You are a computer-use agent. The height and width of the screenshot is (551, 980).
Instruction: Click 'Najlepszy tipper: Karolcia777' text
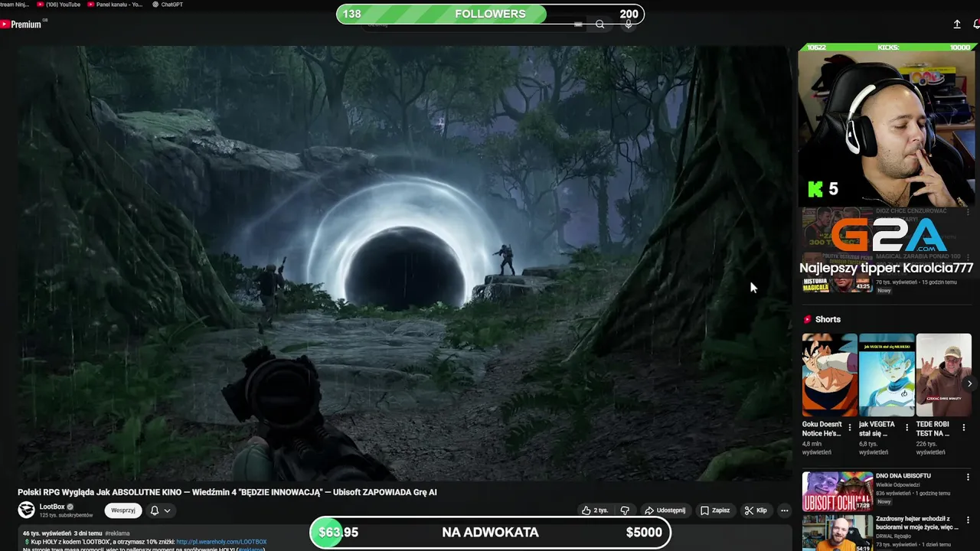click(887, 268)
